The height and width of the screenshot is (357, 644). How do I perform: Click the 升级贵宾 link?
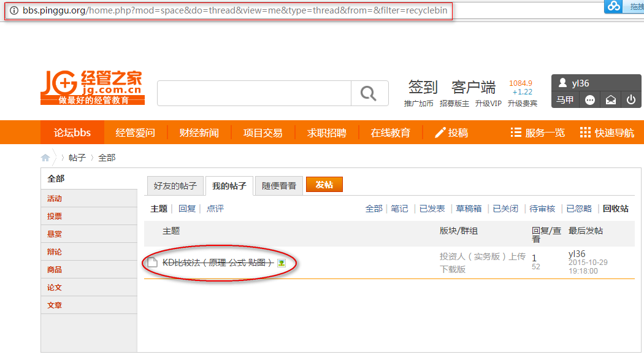pos(523,104)
